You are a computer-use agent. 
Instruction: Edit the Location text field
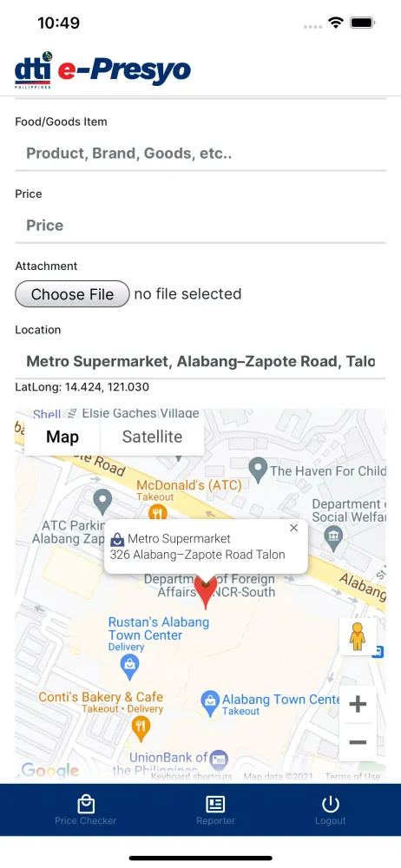[200, 362]
